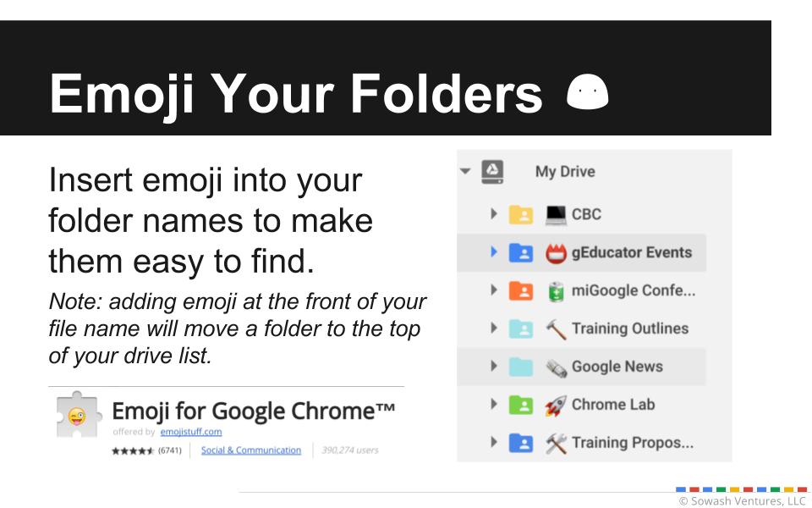Open the Social & Communication category link

pyautogui.click(x=250, y=450)
